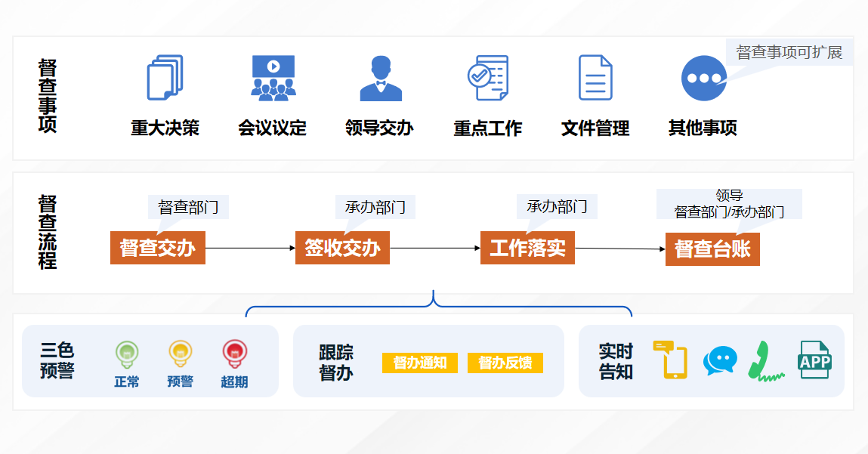The height and width of the screenshot is (454, 868).
Task: Click the 督查事项可扩展 callout label
Action: 789,53
